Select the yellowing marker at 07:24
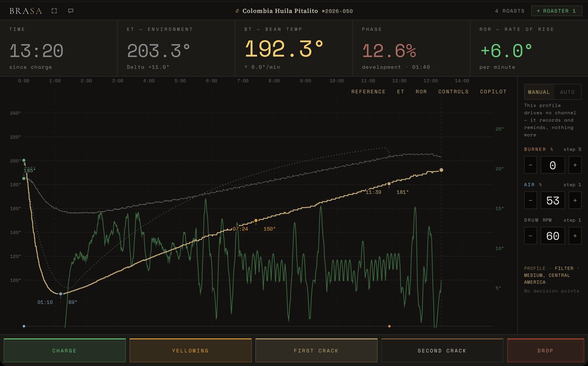Image resolution: width=588 pixels, height=366 pixels. point(256,221)
